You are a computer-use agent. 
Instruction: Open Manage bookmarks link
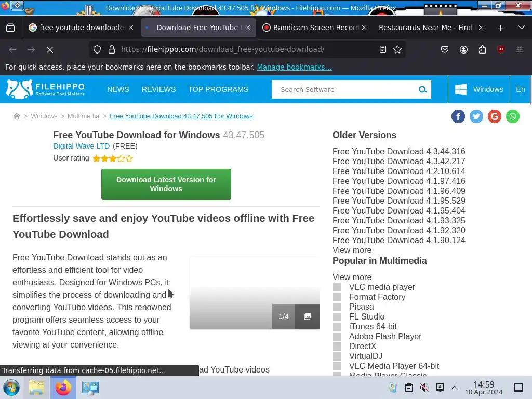tap(294, 67)
